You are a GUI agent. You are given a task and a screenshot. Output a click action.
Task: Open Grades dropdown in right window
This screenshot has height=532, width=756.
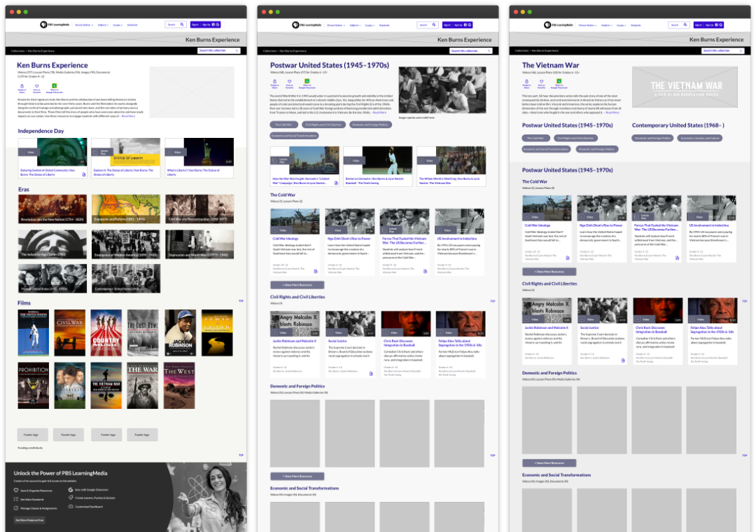tap(622, 25)
